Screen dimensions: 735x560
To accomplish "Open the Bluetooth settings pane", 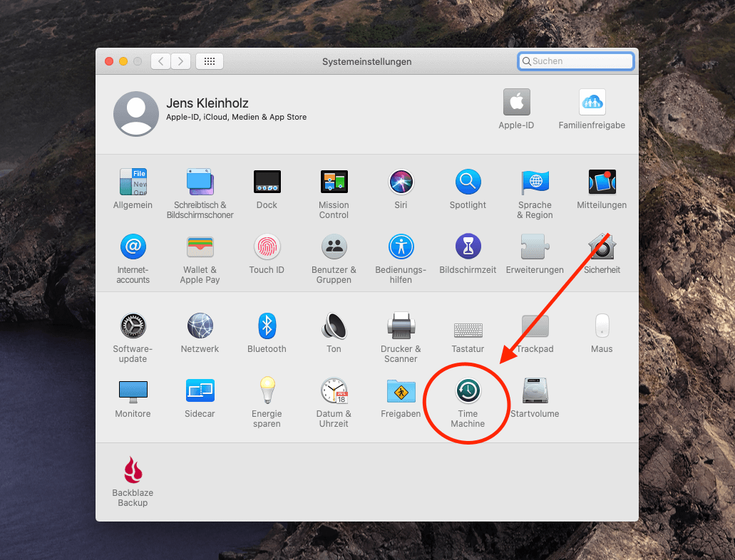I will [x=267, y=326].
